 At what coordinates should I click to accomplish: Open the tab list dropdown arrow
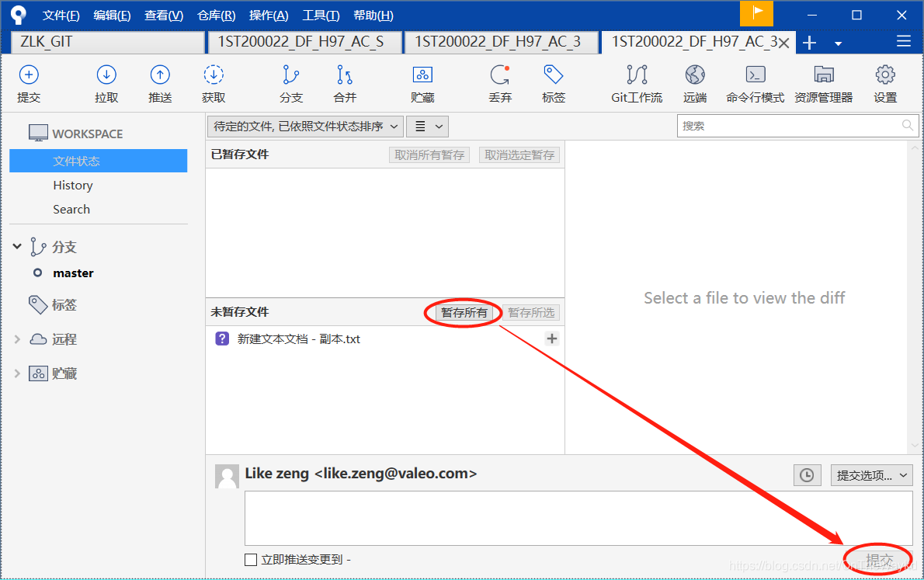(838, 43)
